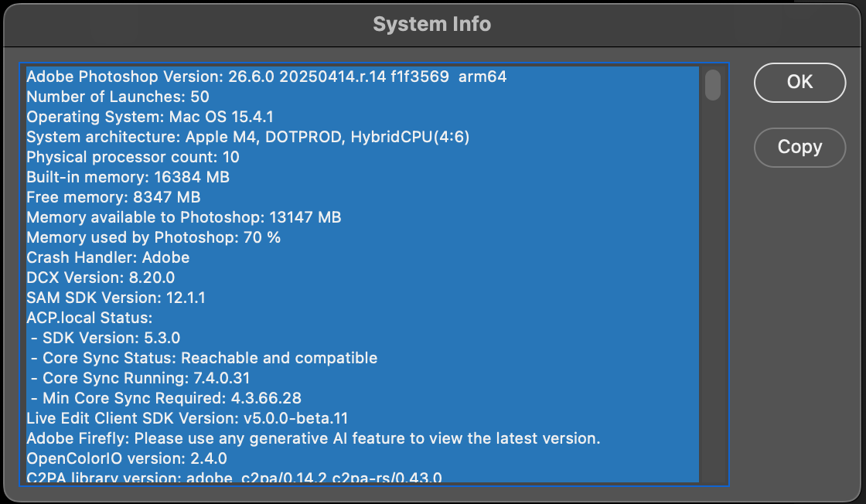Viewport: 866px width, 504px height.
Task: Click the DCX Version: 8.20.0 line
Action: [x=101, y=278]
